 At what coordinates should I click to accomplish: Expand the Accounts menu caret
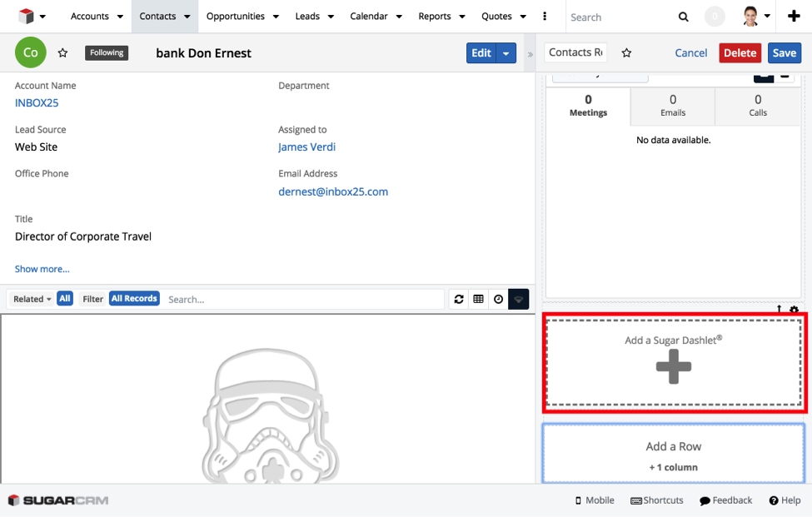click(120, 17)
